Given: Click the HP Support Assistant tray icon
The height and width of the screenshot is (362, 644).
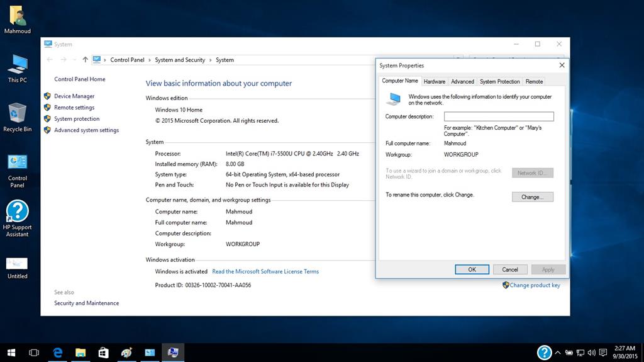Looking at the screenshot, I should [544, 353].
